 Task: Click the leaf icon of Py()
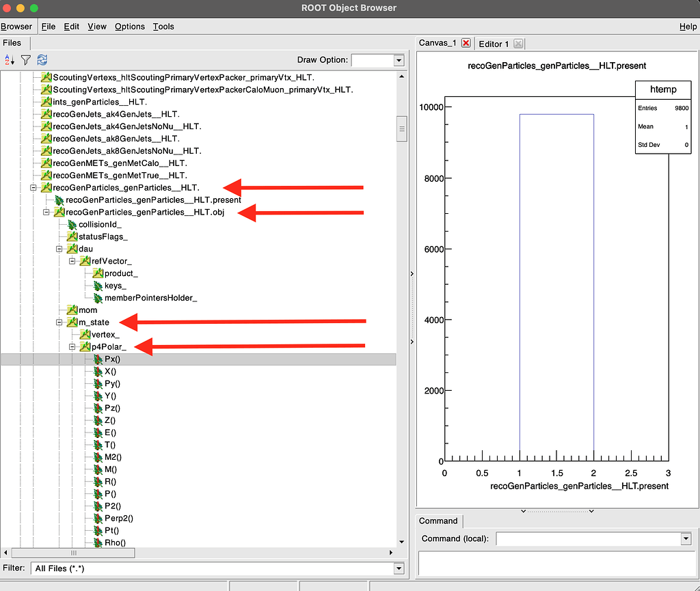[98, 383]
